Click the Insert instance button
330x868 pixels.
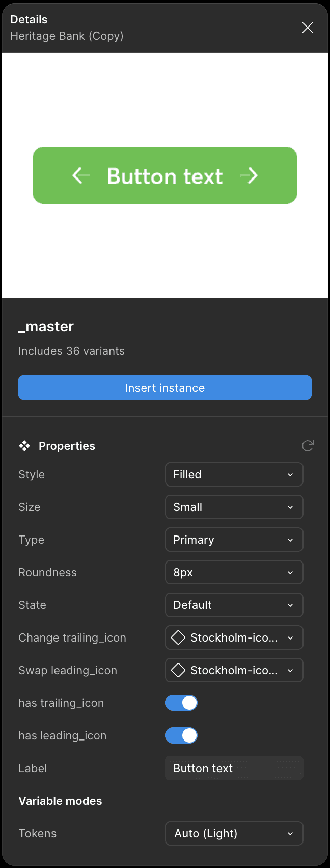pos(165,388)
